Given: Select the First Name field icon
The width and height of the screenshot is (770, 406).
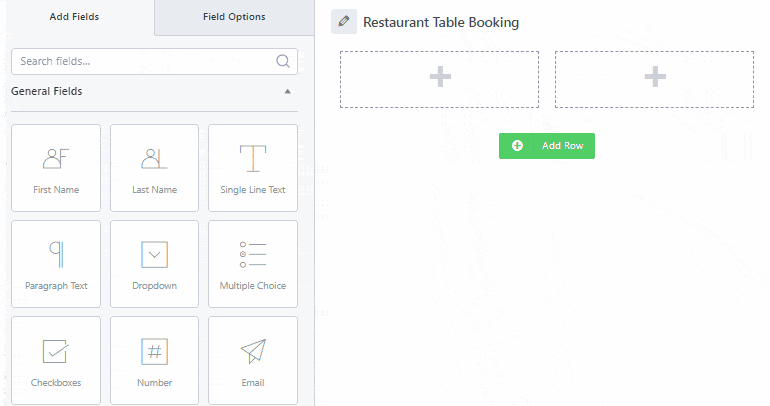Looking at the screenshot, I should (55, 159).
